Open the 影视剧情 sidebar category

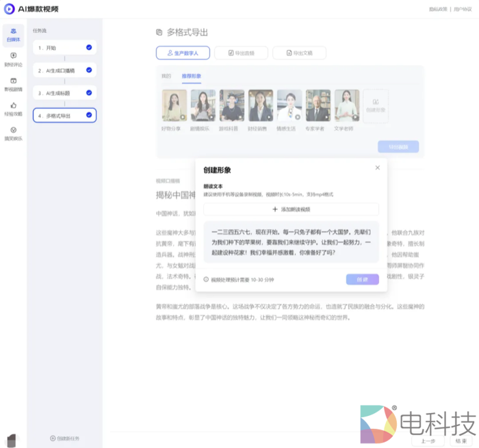coord(13,83)
